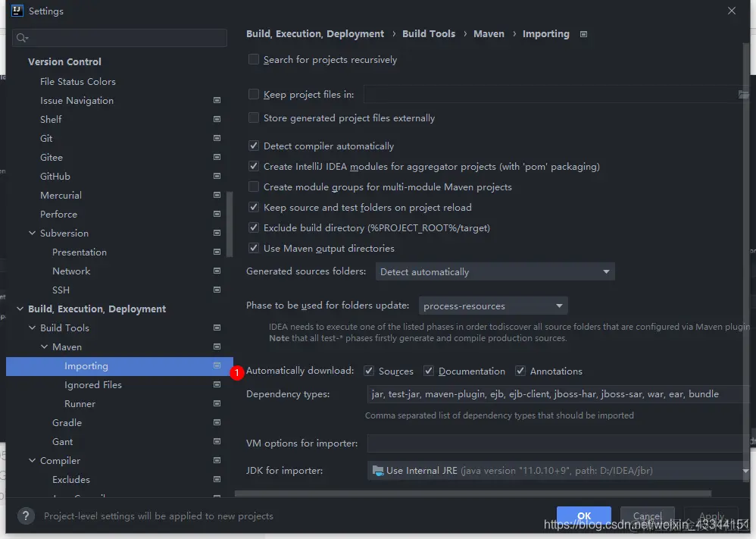The image size is (756, 539).
Task: Click the breadcrumb project-level icon after Importing
Action: pos(583,34)
